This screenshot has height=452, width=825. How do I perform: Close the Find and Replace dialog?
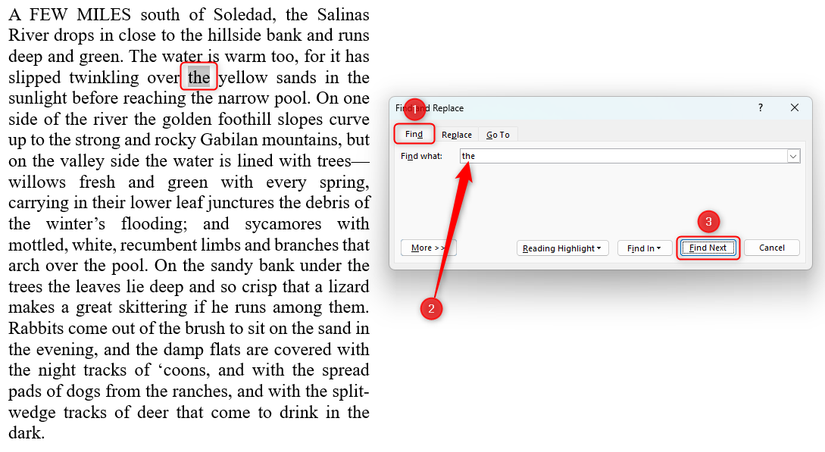tap(794, 108)
